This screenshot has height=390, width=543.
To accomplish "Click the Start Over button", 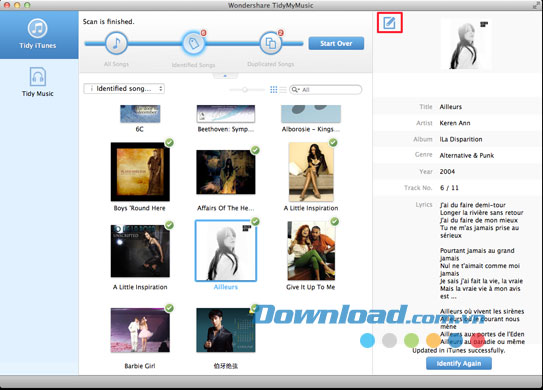I will coord(336,43).
